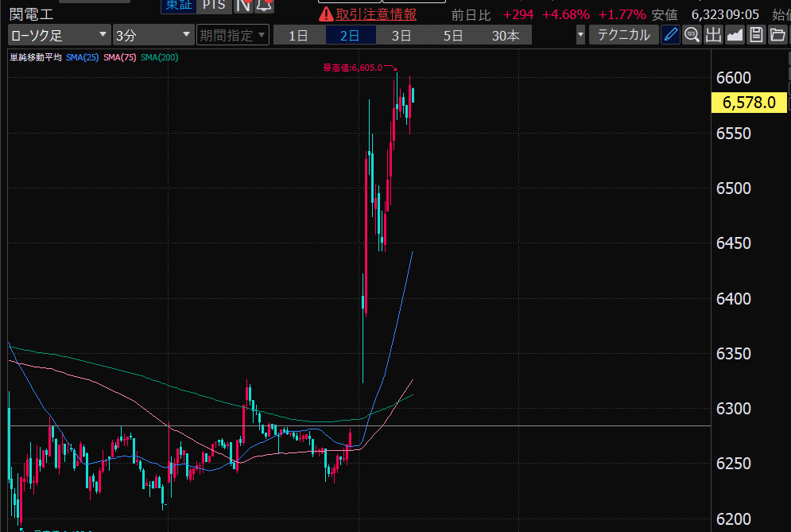The width and height of the screenshot is (791, 532).
Task: Select the 5日 period tab
Action: coord(453,35)
